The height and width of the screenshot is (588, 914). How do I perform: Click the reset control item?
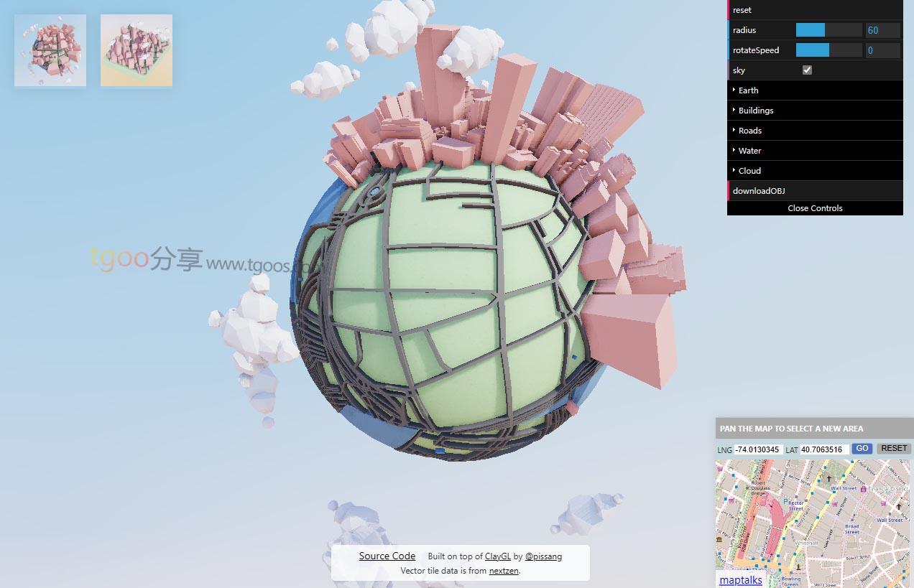(x=742, y=10)
